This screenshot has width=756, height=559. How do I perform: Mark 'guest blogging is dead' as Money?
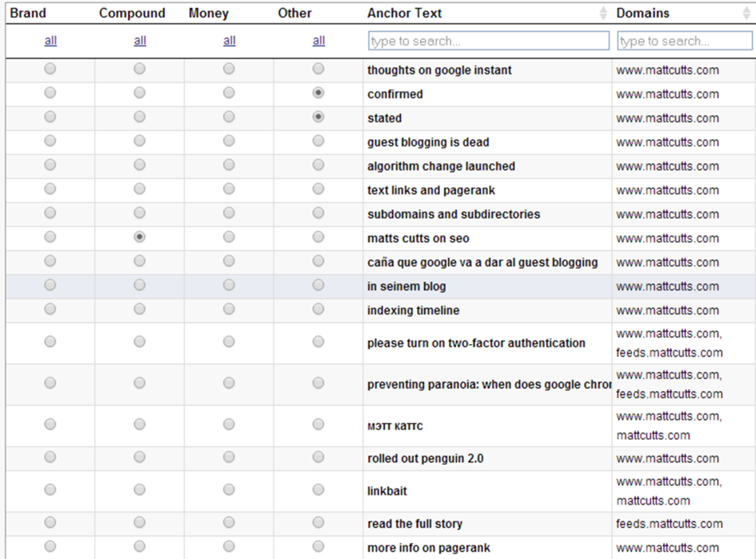[229, 141]
